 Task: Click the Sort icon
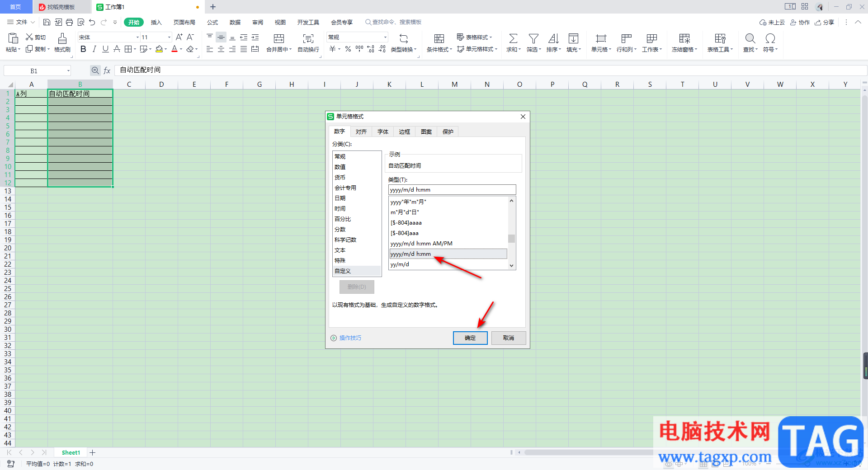[x=553, y=38]
